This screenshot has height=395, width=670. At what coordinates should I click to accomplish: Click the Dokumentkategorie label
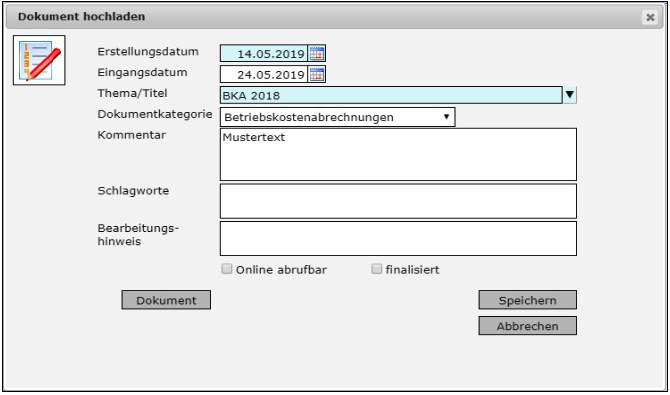coord(155,115)
